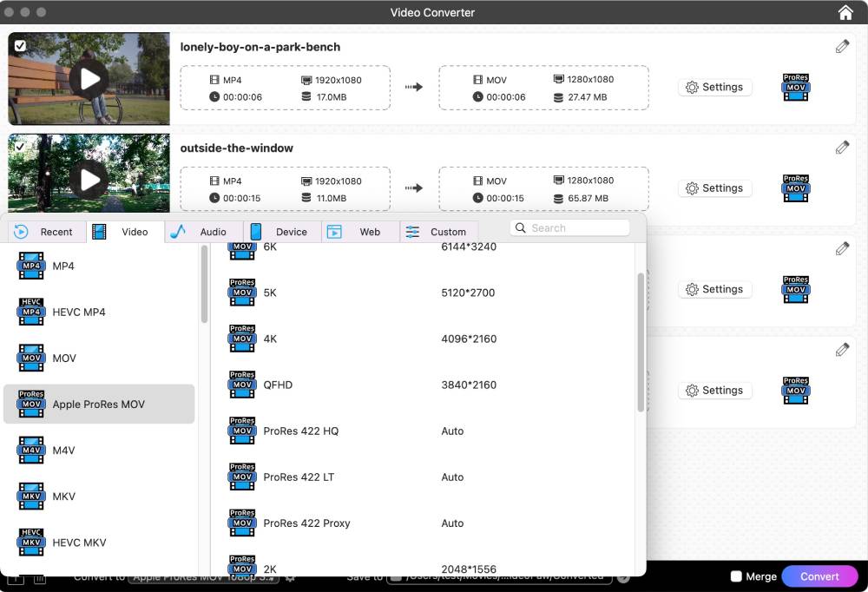
Task: Choose the 4K 4096*2160 preset
Action: click(424, 339)
